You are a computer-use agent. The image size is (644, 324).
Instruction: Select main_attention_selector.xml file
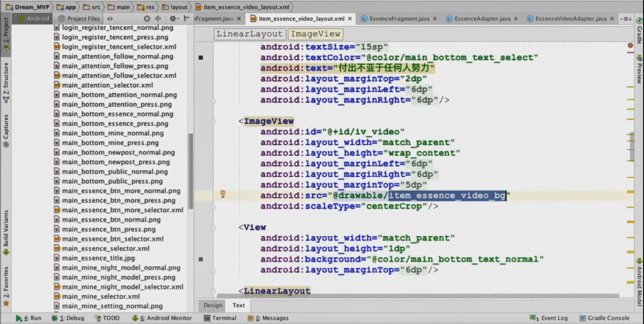click(103, 85)
